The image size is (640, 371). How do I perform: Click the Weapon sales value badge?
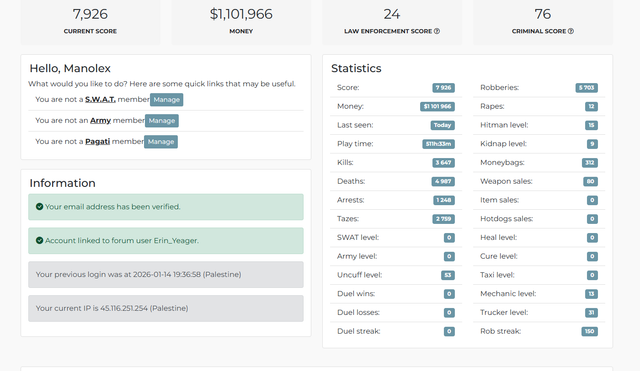coord(591,182)
